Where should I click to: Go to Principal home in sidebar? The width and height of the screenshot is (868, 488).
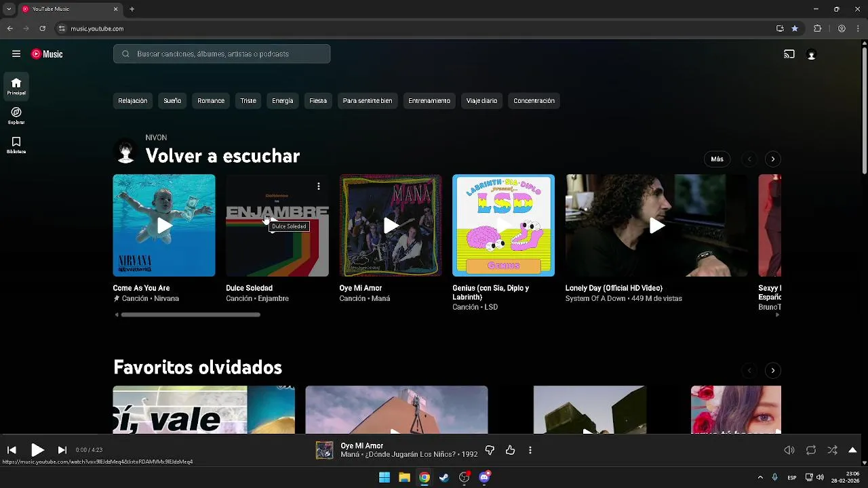(16, 87)
